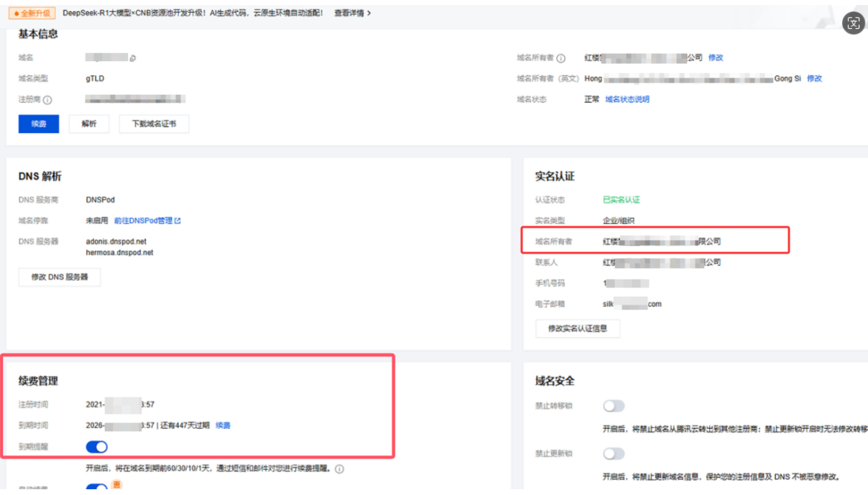Click the 修改 DNS 服务器 button
Image resolution: width=868 pixels, height=495 pixels.
[60, 277]
